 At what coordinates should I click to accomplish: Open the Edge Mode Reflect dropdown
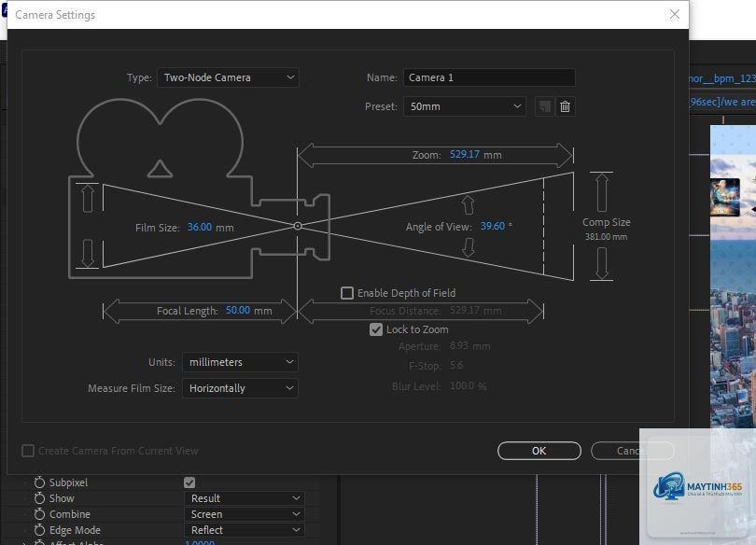coord(245,530)
